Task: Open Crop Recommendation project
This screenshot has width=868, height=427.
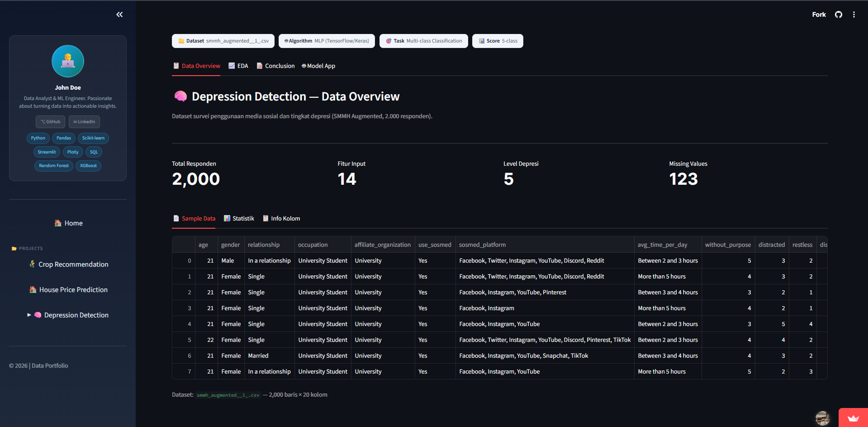Action: pyautogui.click(x=68, y=264)
